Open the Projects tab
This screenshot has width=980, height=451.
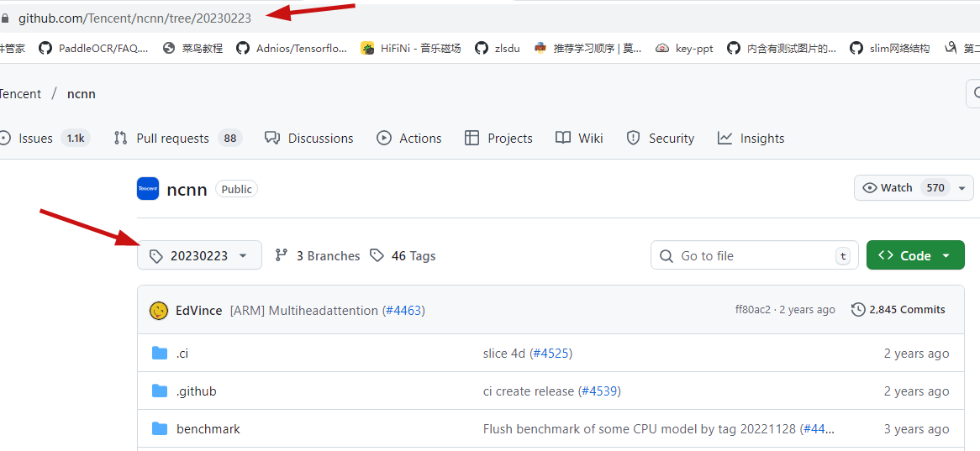coord(498,138)
